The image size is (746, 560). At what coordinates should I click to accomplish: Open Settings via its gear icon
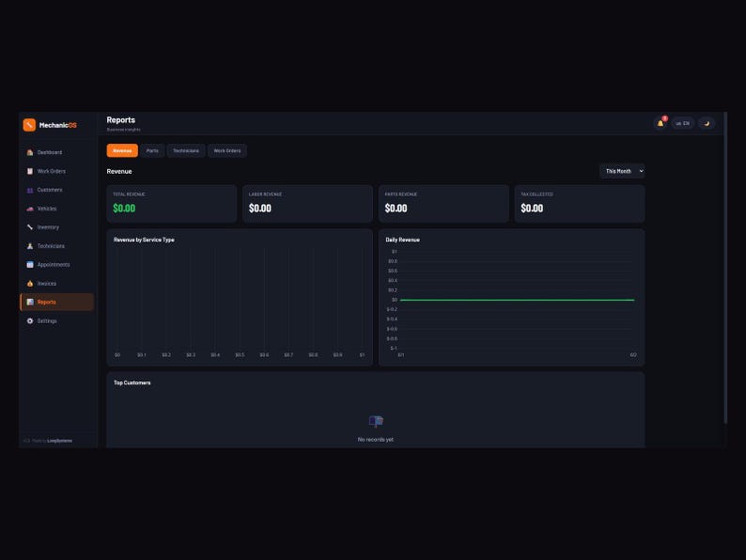point(30,320)
